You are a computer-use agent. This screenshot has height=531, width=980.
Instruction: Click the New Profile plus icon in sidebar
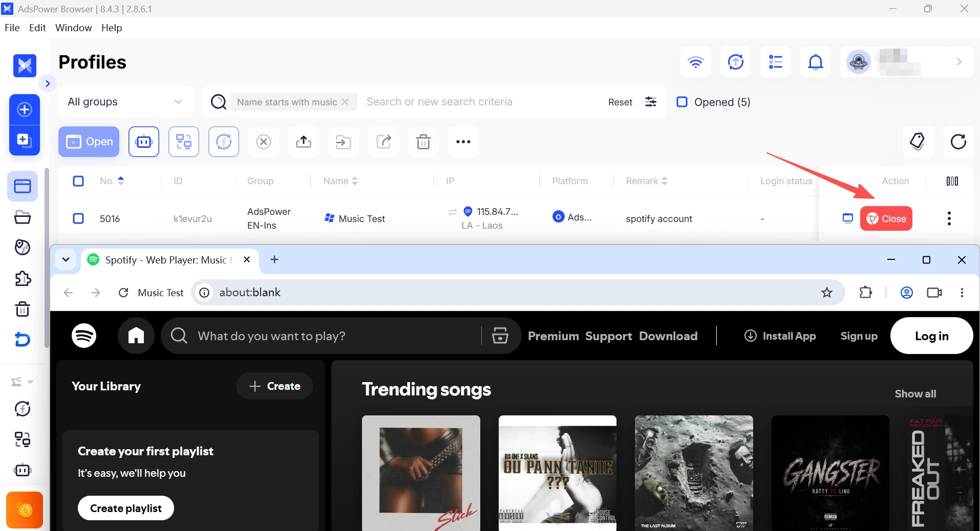[25, 109]
